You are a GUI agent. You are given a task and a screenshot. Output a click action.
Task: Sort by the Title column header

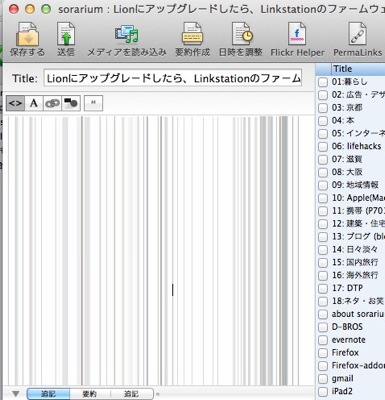coord(358,69)
